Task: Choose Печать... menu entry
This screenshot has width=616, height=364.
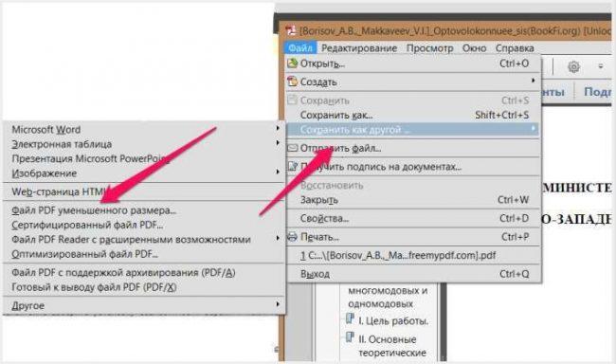Action: point(413,237)
